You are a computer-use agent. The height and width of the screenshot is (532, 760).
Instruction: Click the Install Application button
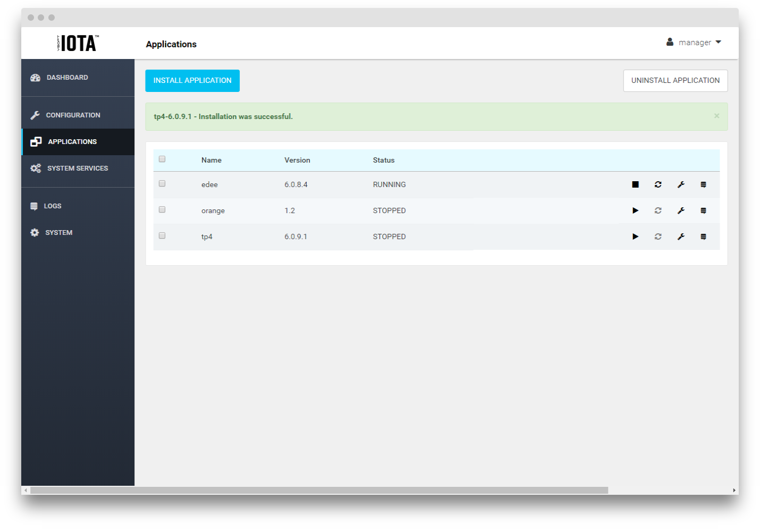click(192, 81)
